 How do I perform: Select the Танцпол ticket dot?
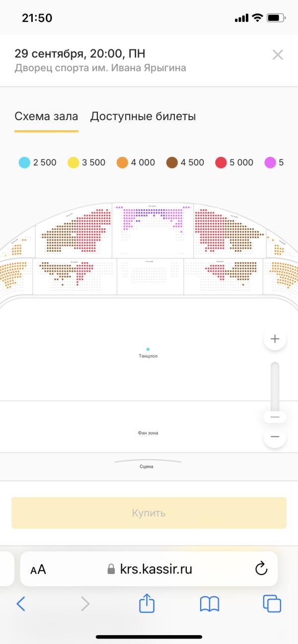click(x=148, y=350)
